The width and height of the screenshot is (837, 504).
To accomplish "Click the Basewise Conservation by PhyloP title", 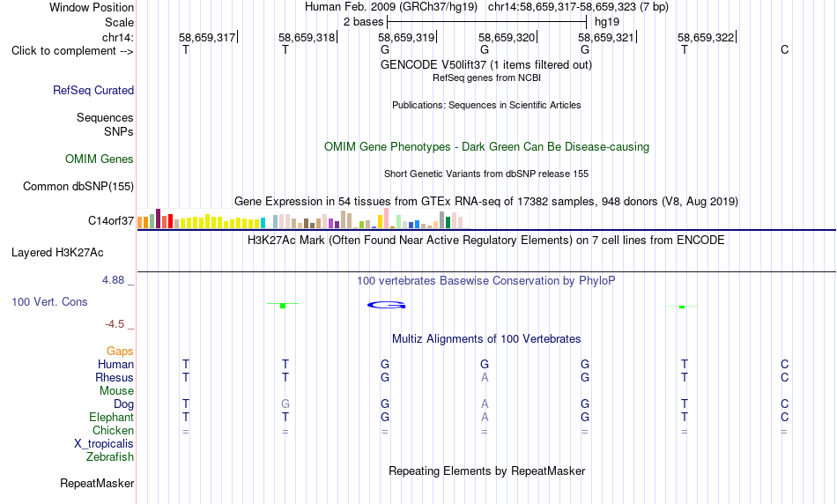I will 486,281.
